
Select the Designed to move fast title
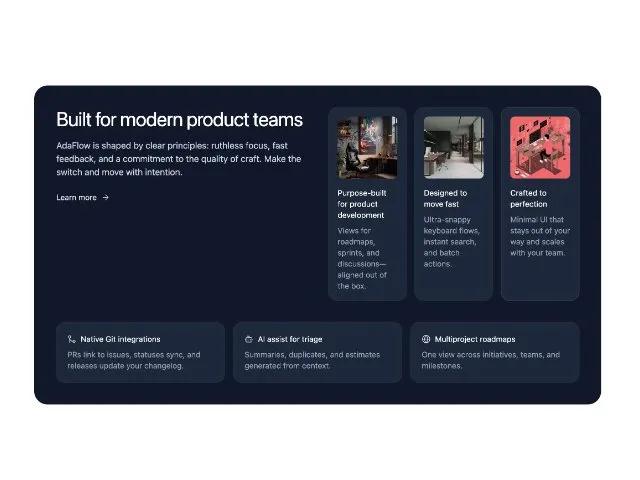445,198
